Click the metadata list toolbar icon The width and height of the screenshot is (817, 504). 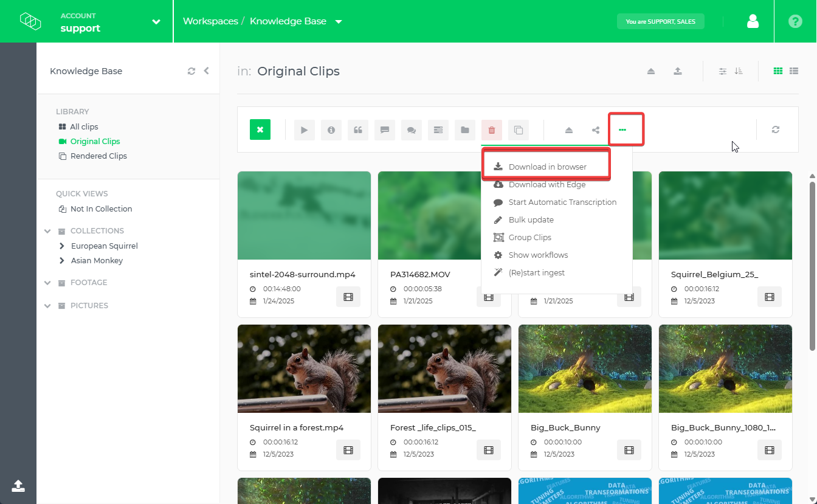[438, 129]
